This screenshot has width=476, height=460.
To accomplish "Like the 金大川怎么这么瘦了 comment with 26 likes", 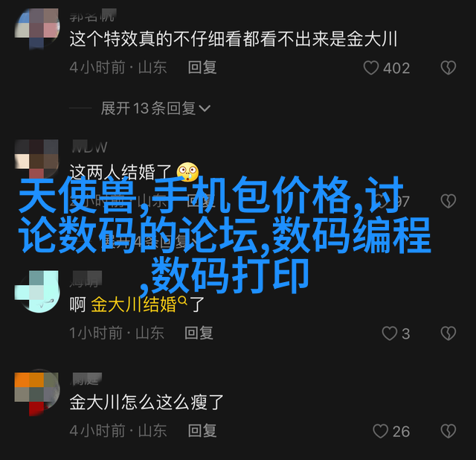I will click(x=380, y=431).
